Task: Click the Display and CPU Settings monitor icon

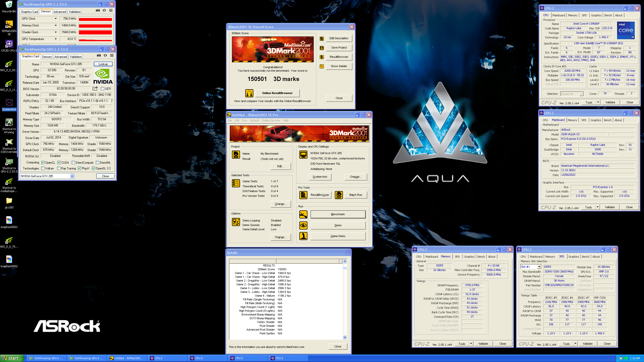Action: [x=303, y=155]
